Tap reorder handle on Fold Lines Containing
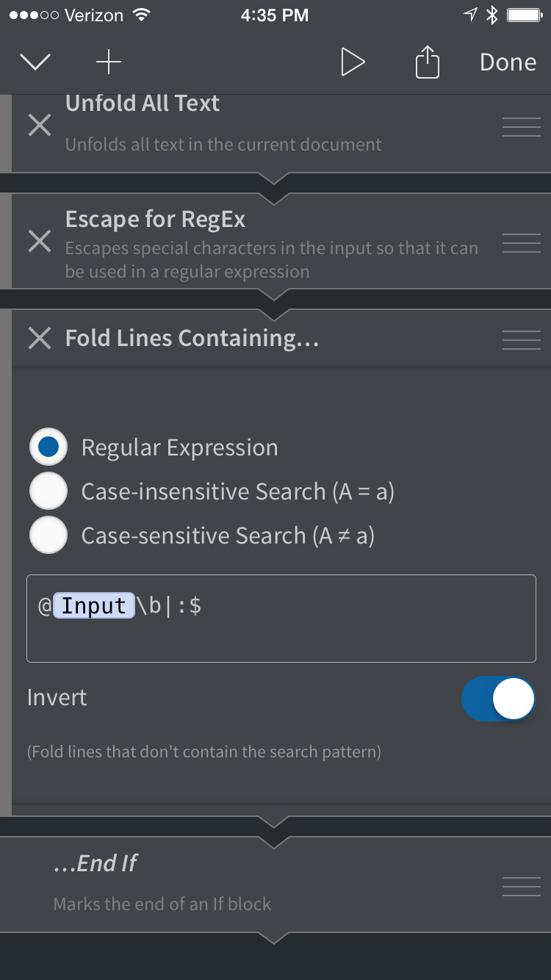551x980 pixels. (x=522, y=339)
